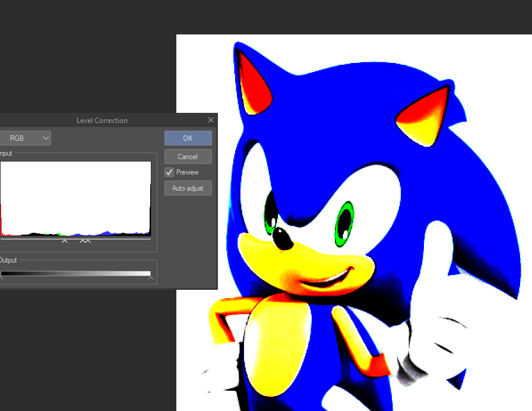Screen dimensions: 532x411
Task: Close the Level Correction dialog
Action: point(210,120)
